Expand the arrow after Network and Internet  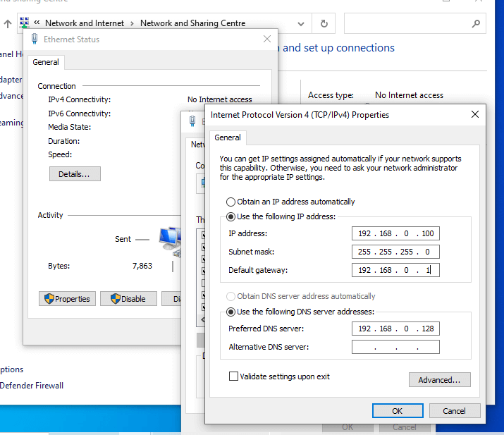click(132, 23)
